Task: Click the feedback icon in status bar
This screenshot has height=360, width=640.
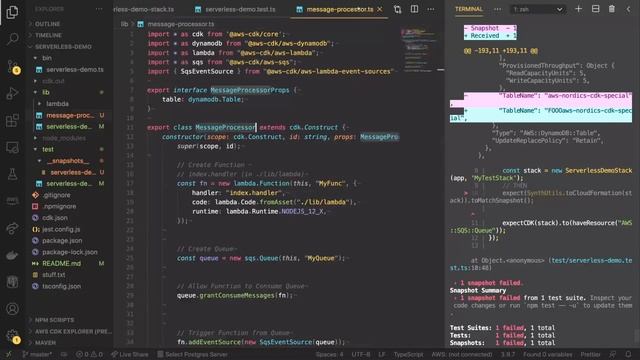Action: [x=613, y=354]
